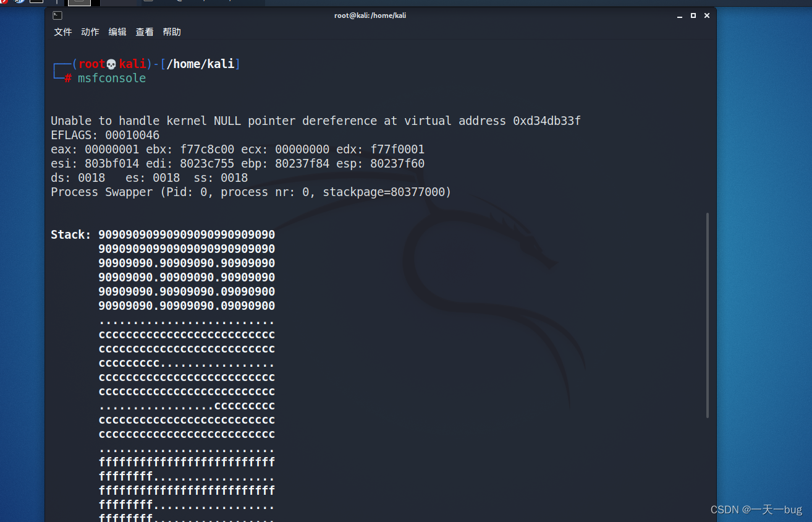Screen dimensions: 812x522
Task: Open the 编辑 menu
Action: (117, 32)
